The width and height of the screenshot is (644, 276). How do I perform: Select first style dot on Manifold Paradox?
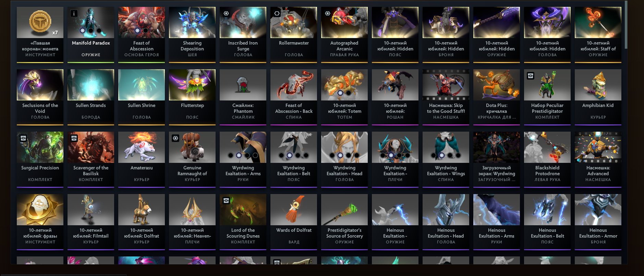click(x=83, y=31)
